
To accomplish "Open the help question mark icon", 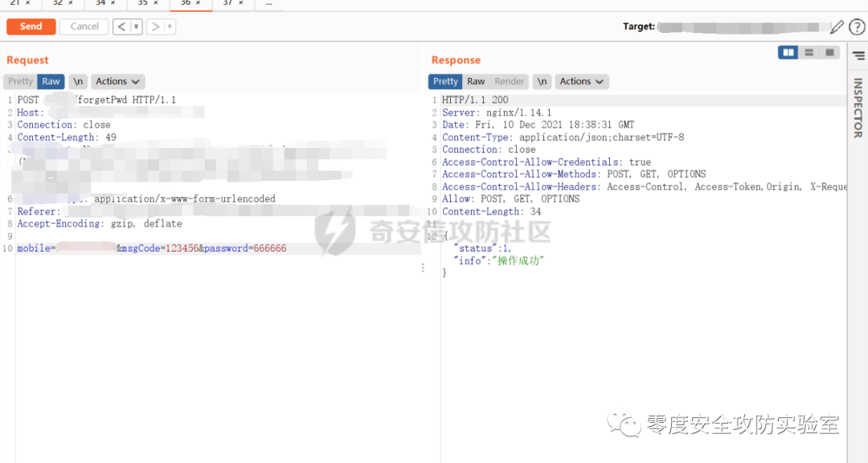I will click(857, 27).
